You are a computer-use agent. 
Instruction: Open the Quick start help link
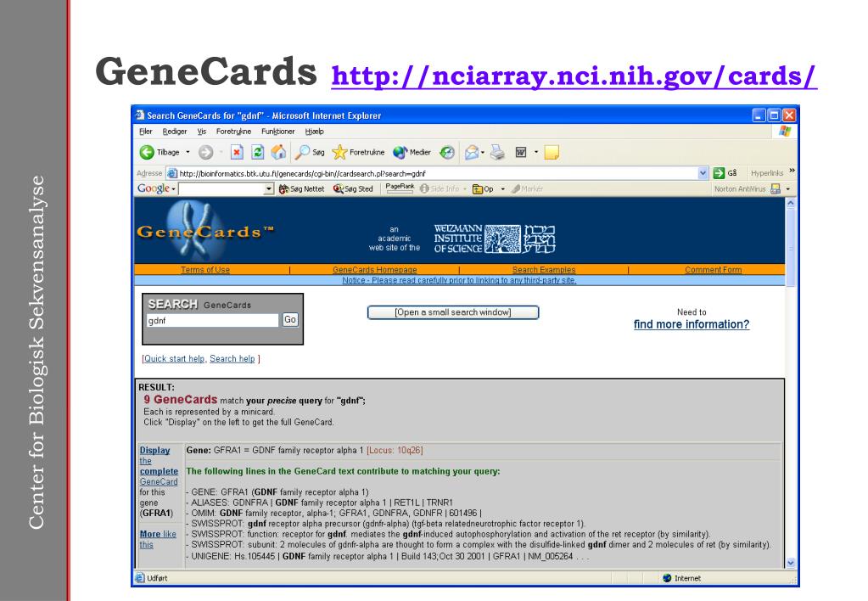175,358
